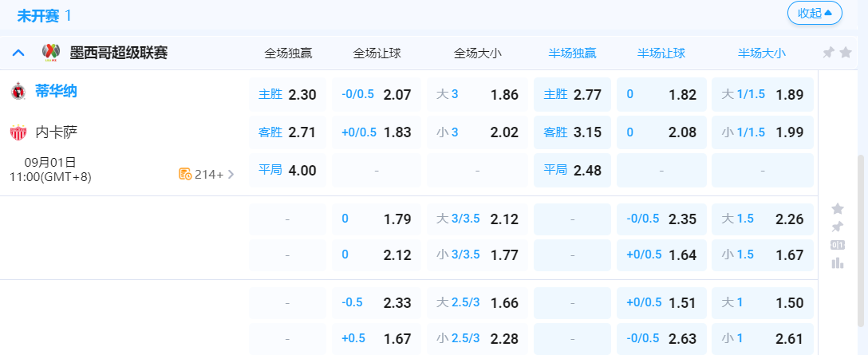This screenshot has width=868, height=355.
Task: Click the Liga MX league logo
Action: tap(51, 53)
